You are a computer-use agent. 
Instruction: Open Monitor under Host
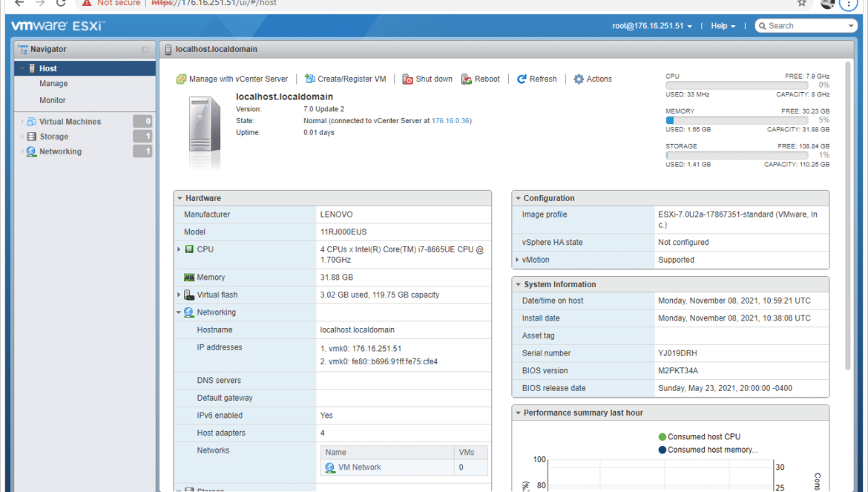pos(53,100)
